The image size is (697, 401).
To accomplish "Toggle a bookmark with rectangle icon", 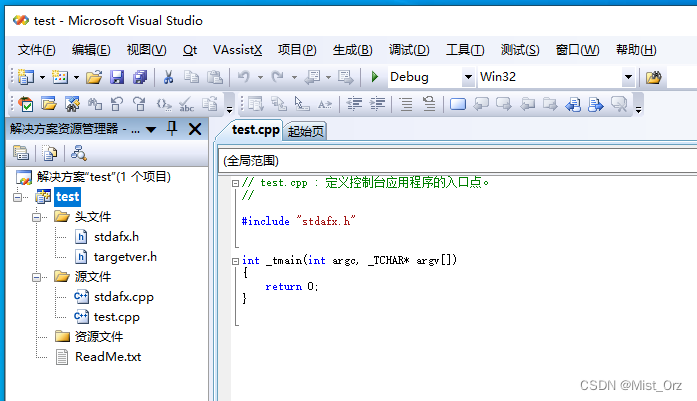I will coord(457,104).
